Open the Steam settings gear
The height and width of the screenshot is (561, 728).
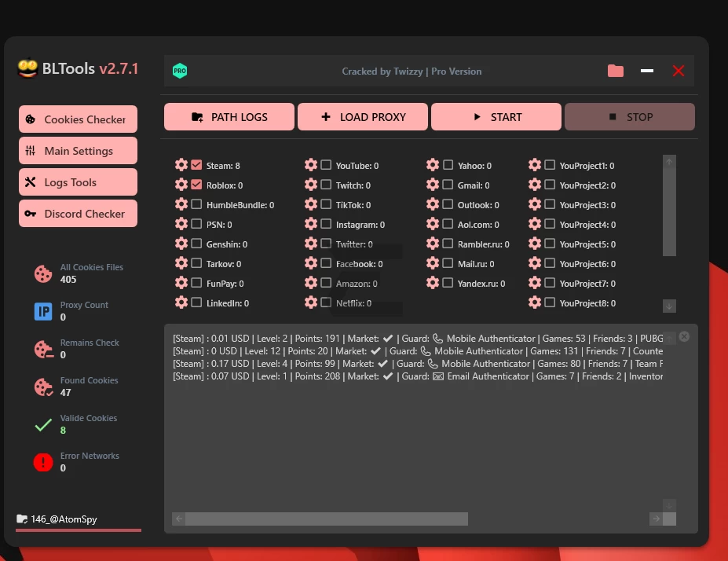coord(181,165)
